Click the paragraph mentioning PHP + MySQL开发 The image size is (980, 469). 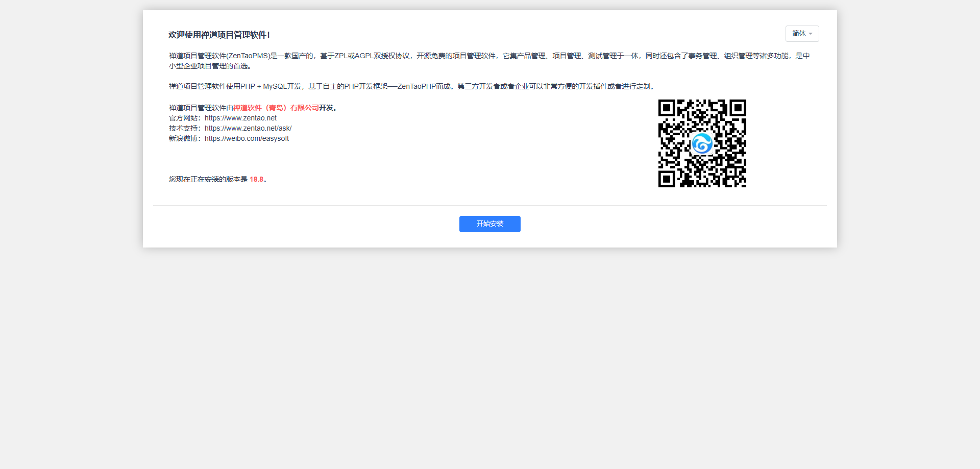[x=412, y=86]
